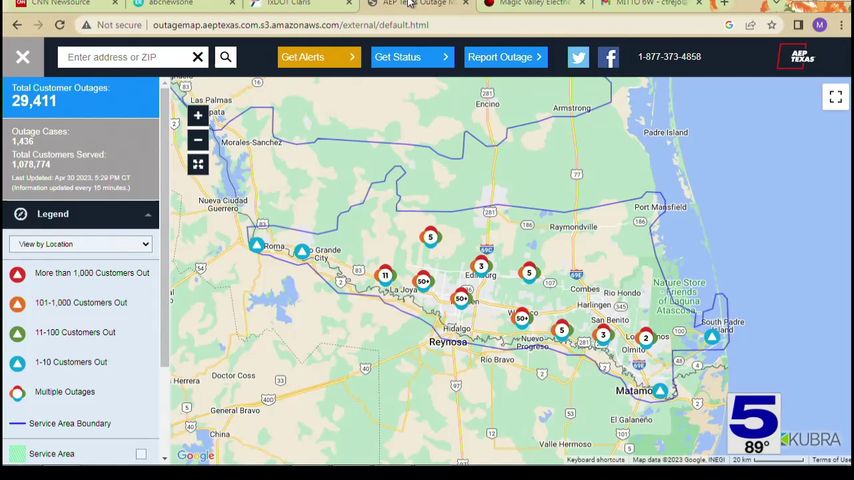Enable the Service Area checkbox
The height and width of the screenshot is (480, 854).
141,454
